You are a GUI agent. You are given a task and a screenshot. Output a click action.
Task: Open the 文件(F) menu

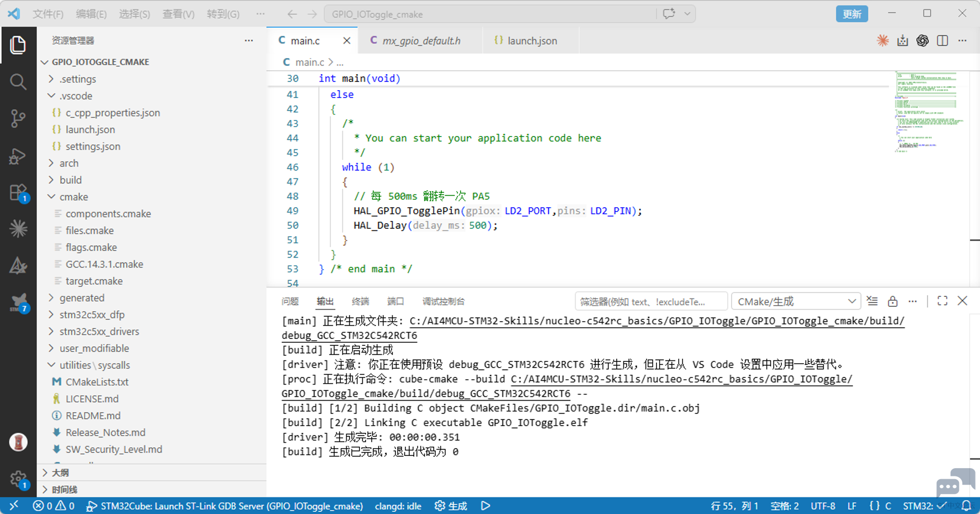coord(48,14)
